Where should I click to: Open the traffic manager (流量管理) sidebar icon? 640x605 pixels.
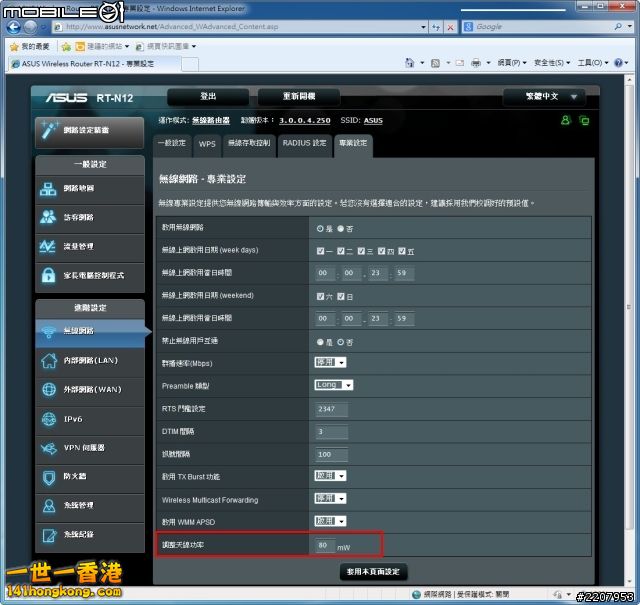[48, 246]
